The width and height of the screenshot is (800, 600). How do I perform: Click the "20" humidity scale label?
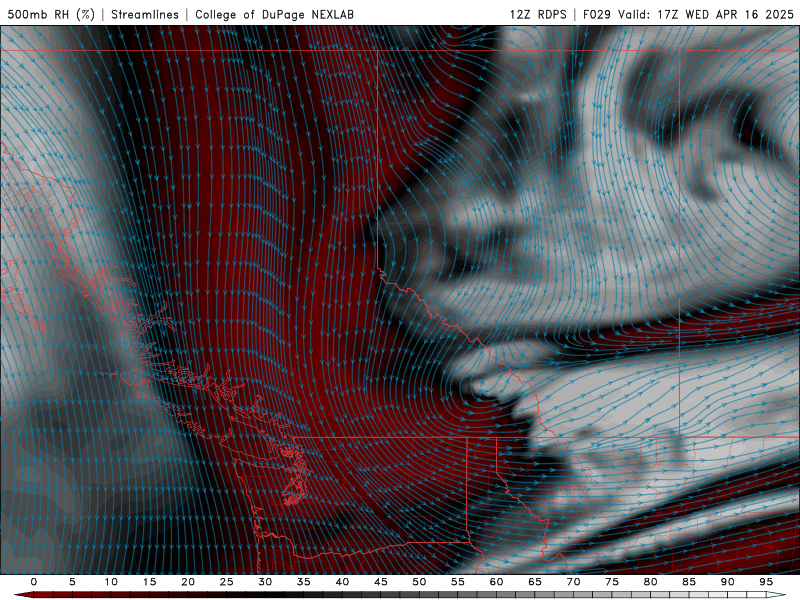(188, 582)
